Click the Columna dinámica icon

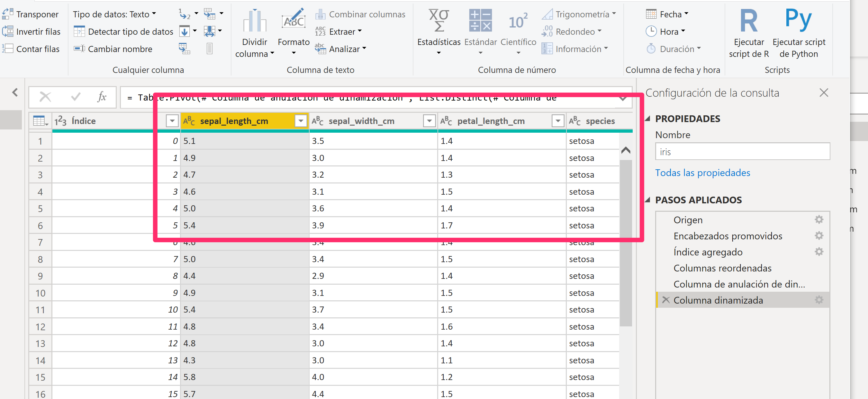click(184, 49)
